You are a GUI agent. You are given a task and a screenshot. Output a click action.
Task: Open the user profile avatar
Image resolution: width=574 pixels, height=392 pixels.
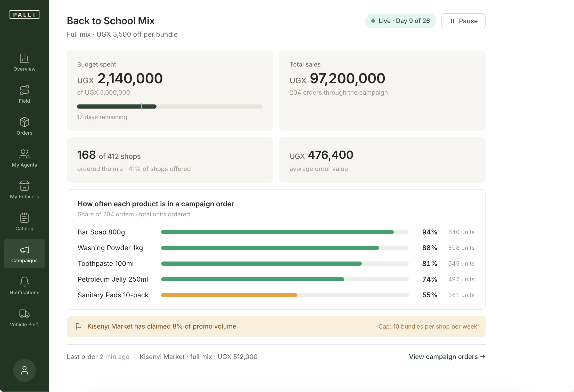(24, 370)
